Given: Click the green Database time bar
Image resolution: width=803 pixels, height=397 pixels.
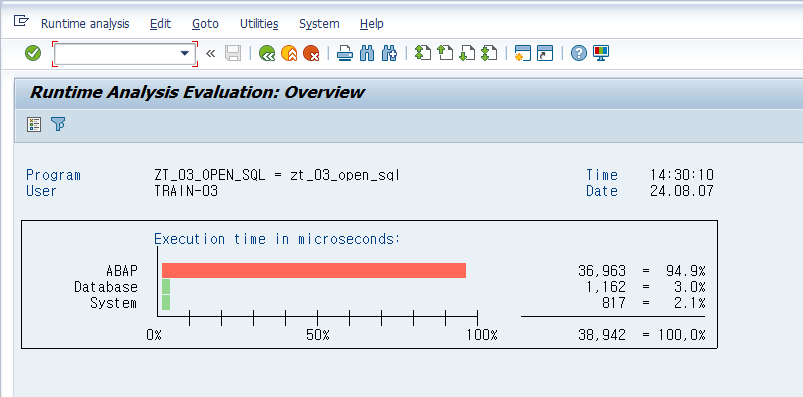Looking at the screenshot, I should tap(166, 286).
